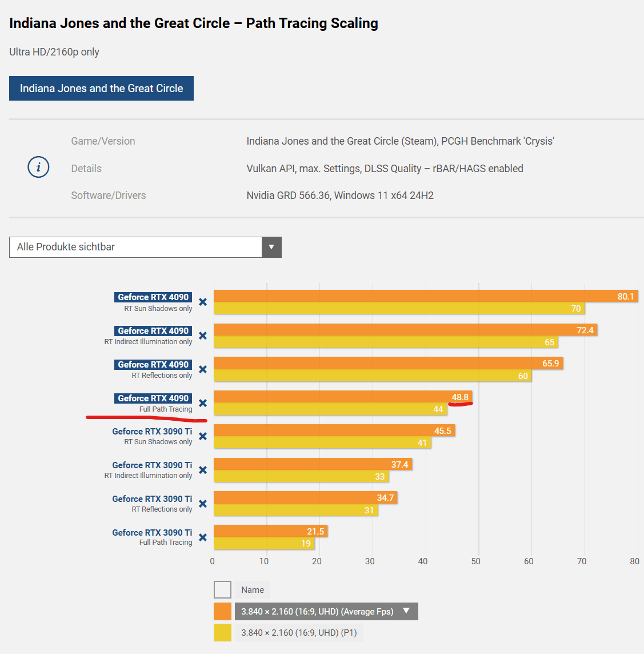Screen dimensions: 644x654
Task: Remove the RTX 3090 Ti Full Path Tracing entry
Action: (x=203, y=537)
